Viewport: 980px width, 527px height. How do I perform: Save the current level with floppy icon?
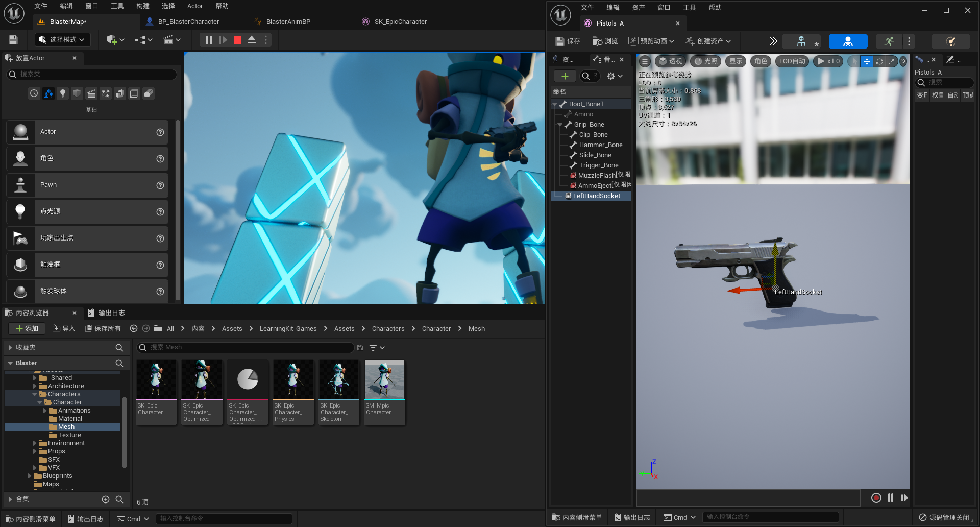(13, 40)
